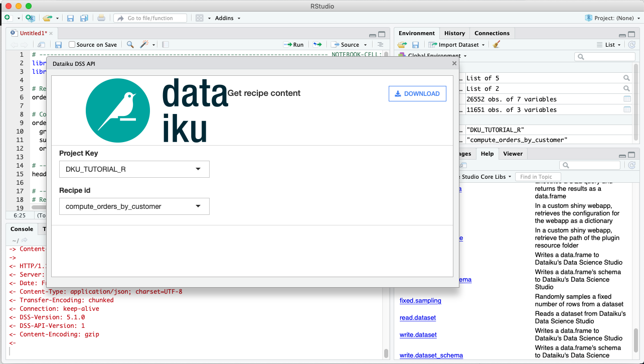
Task: View the 26552 obs. data frame table icon
Action: (x=627, y=99)
